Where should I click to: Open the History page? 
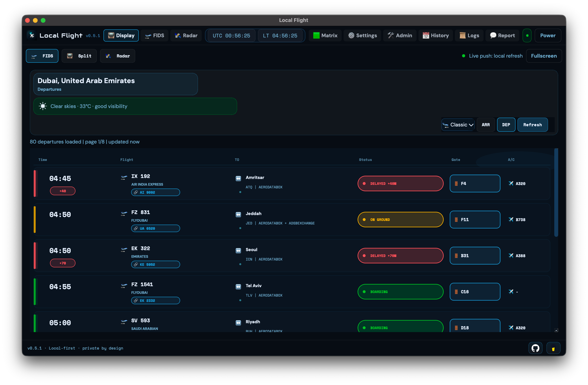click(435, 36)
